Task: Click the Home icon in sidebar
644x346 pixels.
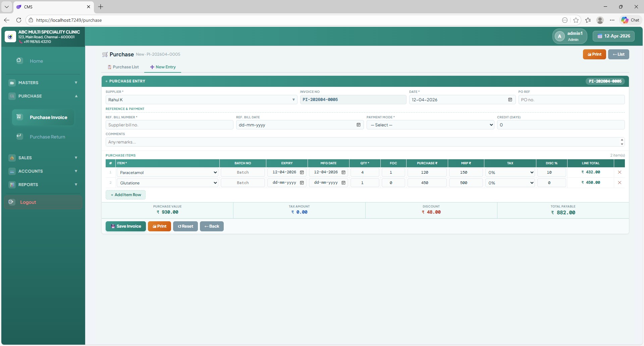Action: point(19,61)
